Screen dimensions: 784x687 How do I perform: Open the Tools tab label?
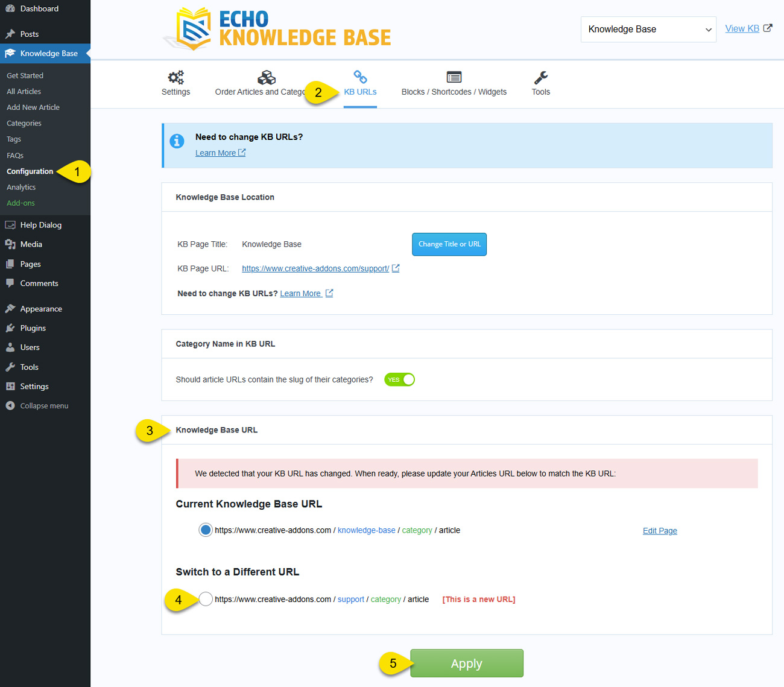click(x=541, y=92)
